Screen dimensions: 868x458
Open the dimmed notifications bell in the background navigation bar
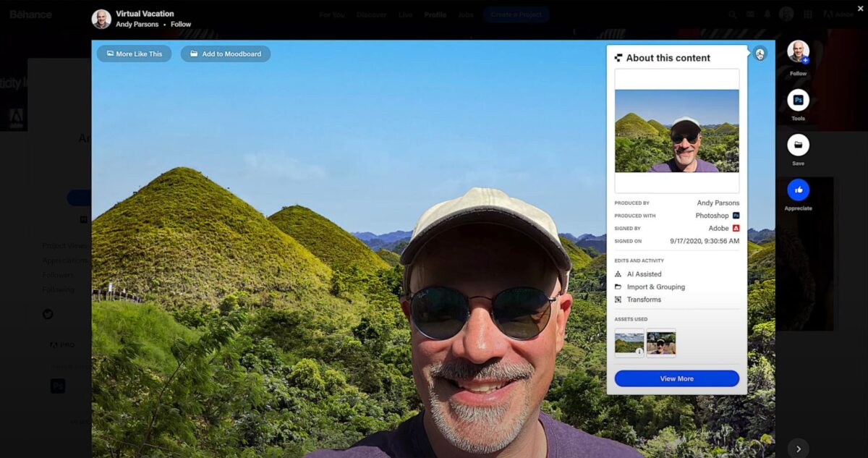[x=767, y=14]
